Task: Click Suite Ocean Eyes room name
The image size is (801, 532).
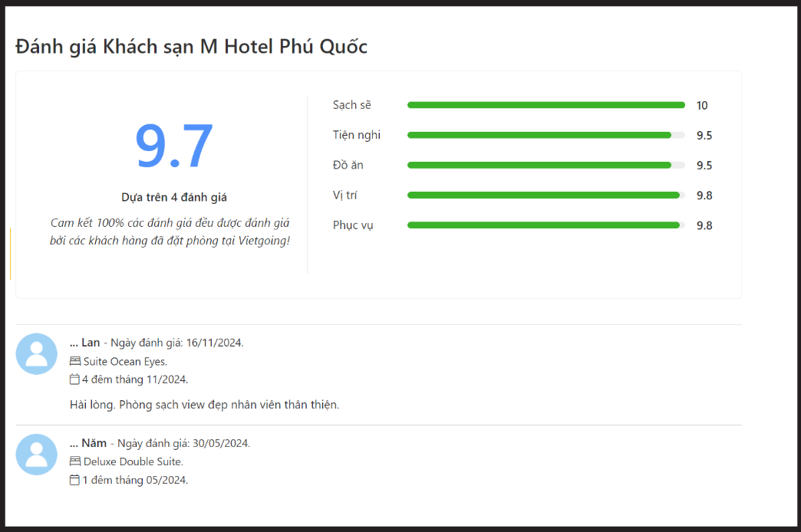Action: 125,362
